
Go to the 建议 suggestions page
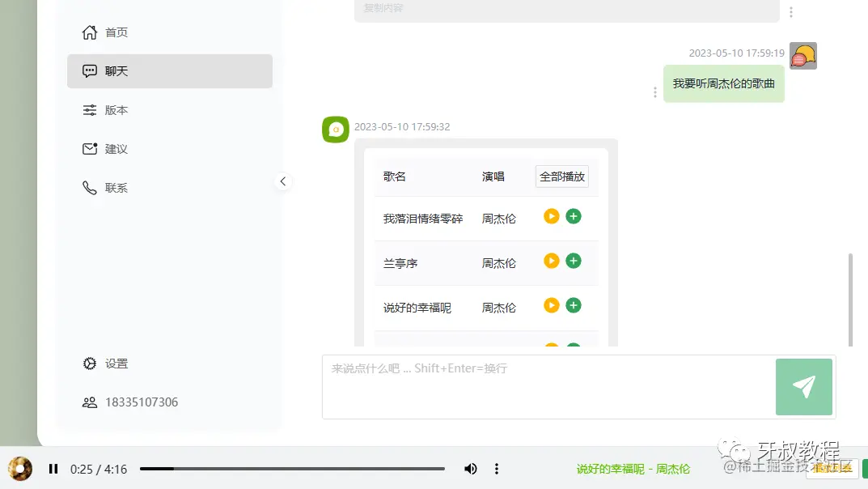[169, 149]
